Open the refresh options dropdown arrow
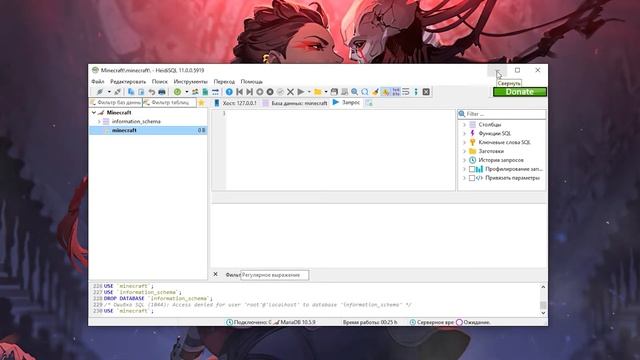Image resolution: width=640 pixels, height=360 pixels. (x=187, y=92)
